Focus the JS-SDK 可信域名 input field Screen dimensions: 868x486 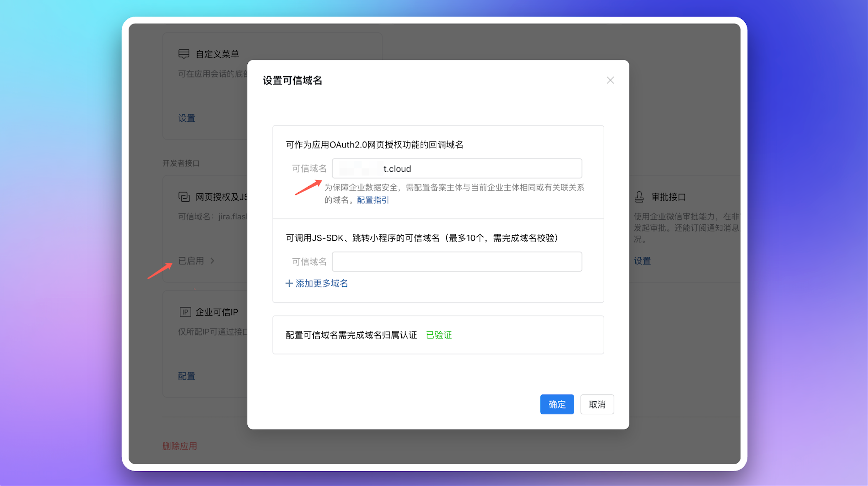coord(457,262)
